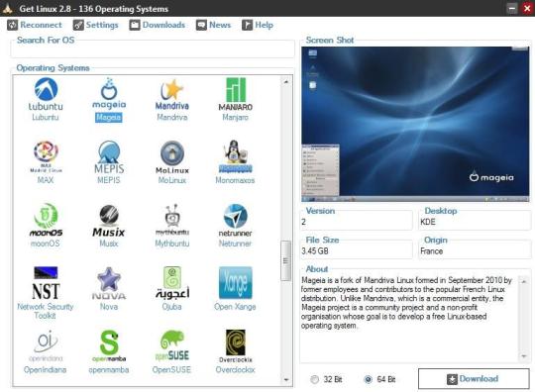Click the Origin field showing France
Screen dimensions: 535x392
tap(475, 251)
